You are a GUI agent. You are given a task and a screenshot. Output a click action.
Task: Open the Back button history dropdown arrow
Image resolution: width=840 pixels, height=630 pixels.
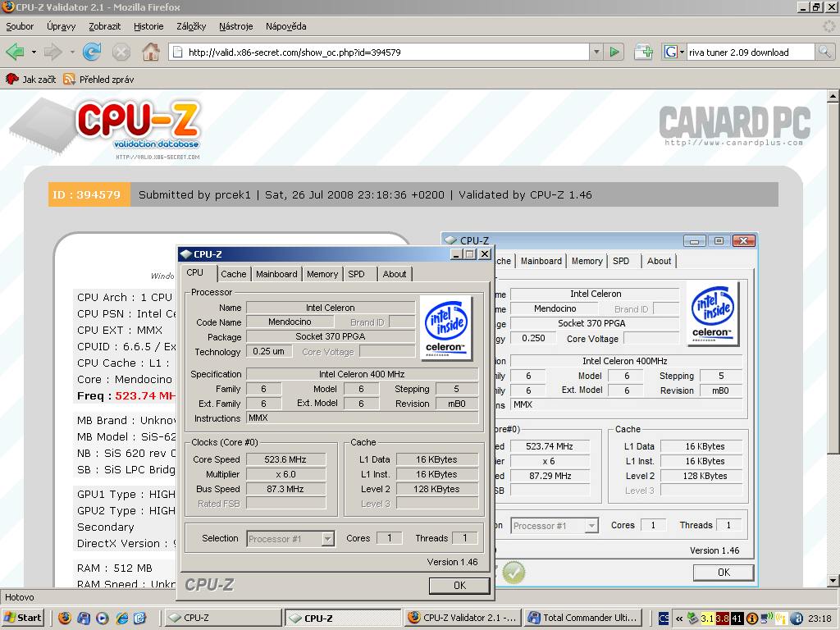(x=34, y=52)
